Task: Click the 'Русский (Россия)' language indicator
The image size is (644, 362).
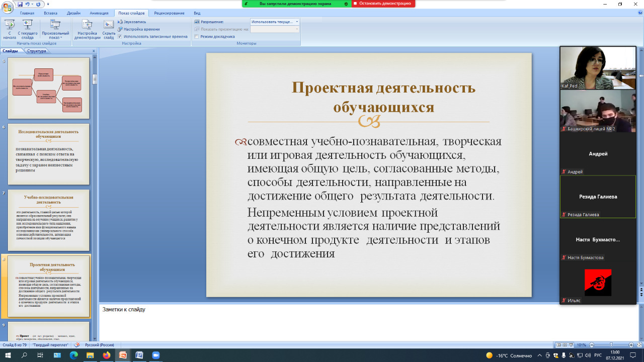Action: click(x=99, y=345)
